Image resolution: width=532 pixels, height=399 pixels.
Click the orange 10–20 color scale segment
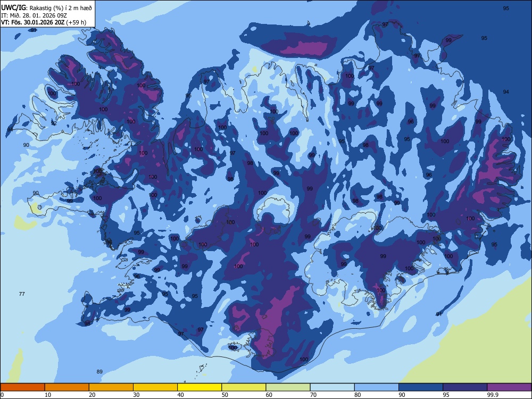point(67,387)
